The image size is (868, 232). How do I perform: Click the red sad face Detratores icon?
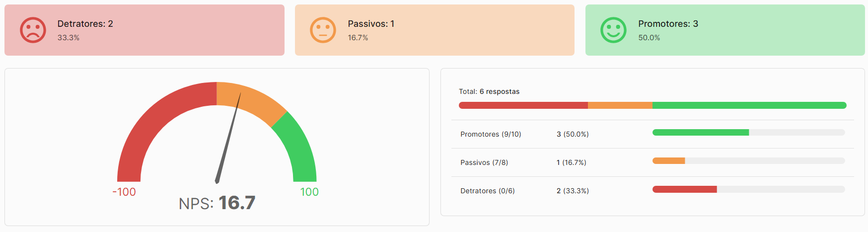coord(33,30)
